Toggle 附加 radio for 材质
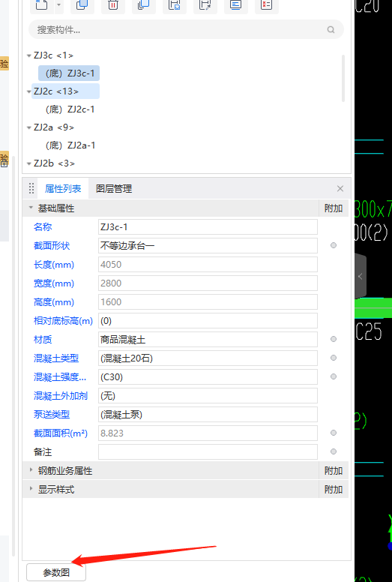392x582 pixels. (334, 339)
